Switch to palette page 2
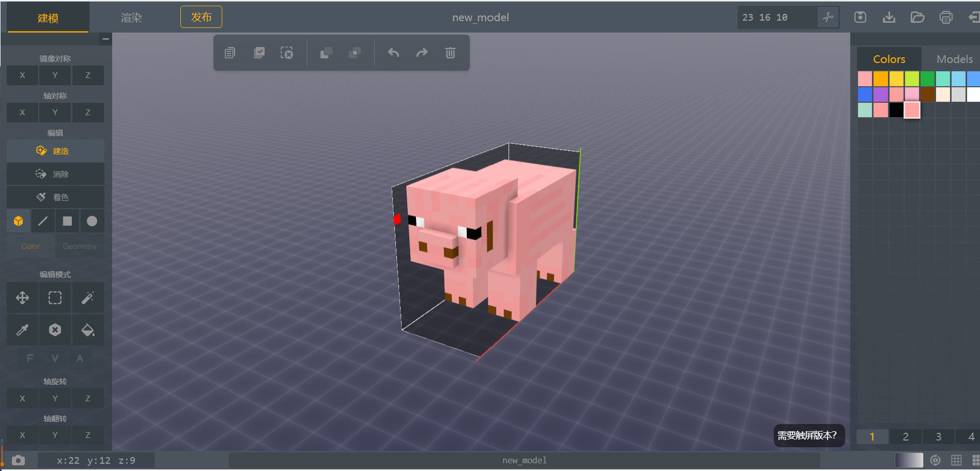Screen dimensions: 980x471 [x=906, y=437]
